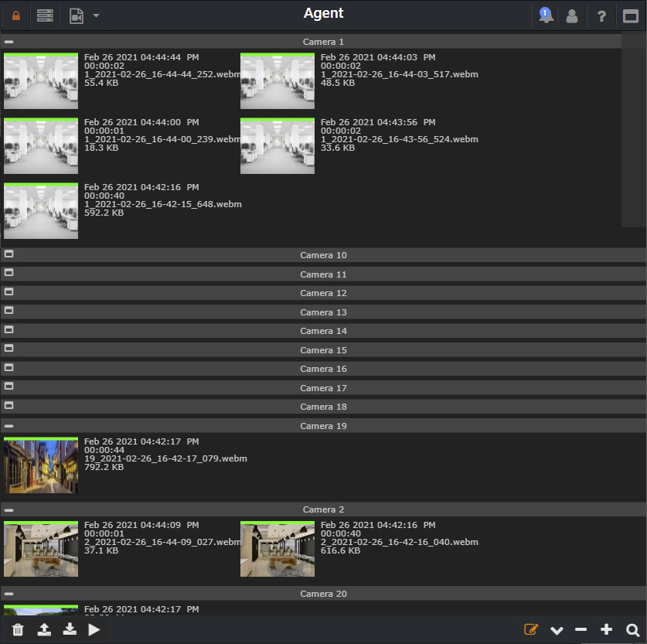Select Camera 1 recording thumbnail from 04:43:56 PM
Viewport: 647px width, 644px height.
278,145
